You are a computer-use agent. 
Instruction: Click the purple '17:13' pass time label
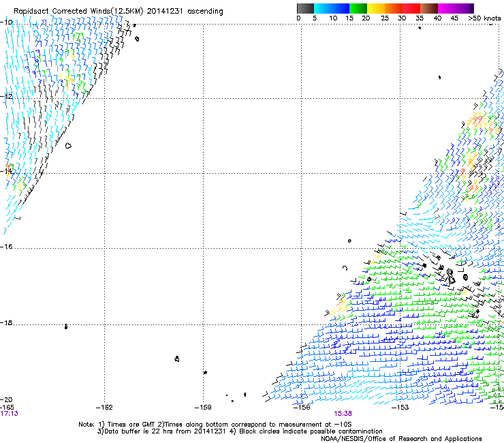(x=10, y=414)
